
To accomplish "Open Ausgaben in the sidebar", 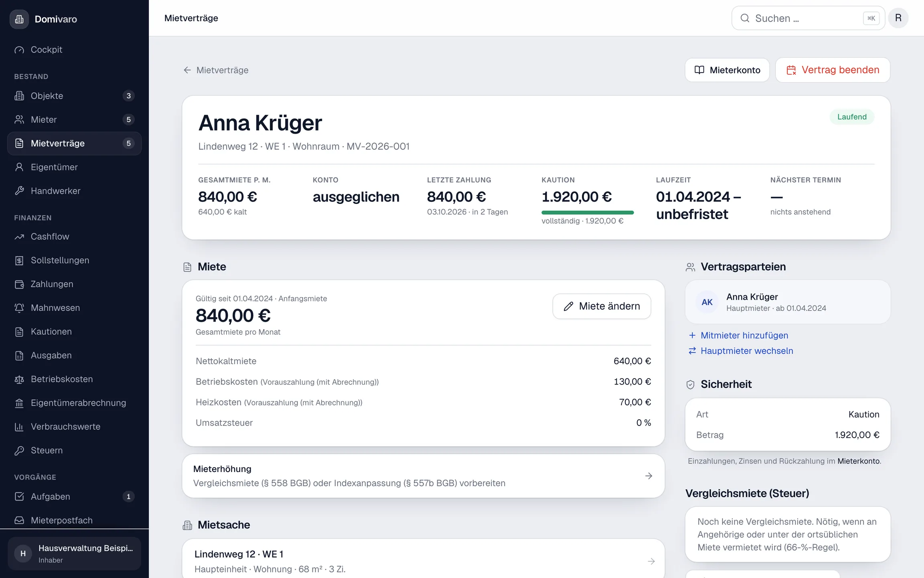I will (x=75, y=355).
